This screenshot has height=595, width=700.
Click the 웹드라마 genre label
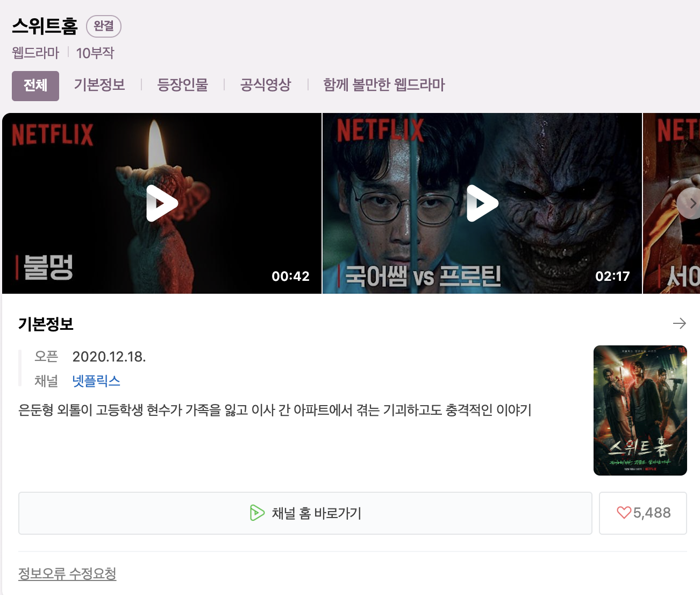pyautogui.click(x=35, y=53)
